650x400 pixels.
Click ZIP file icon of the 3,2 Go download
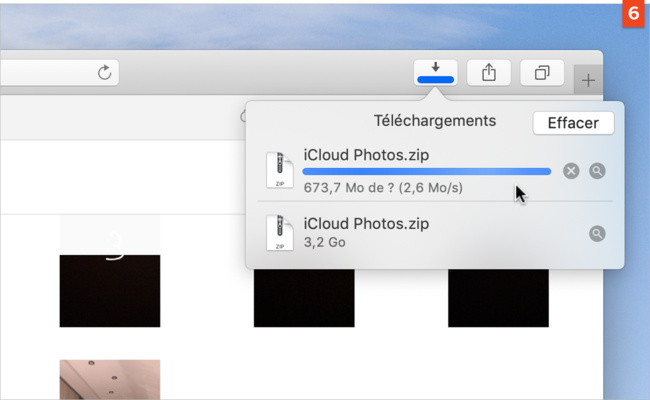point(279,233)
